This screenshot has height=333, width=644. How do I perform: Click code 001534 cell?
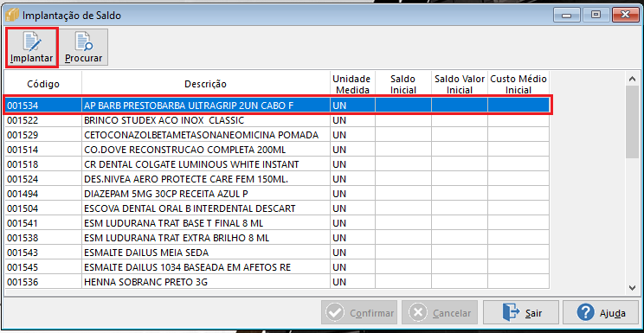click(x=43, y=106)
